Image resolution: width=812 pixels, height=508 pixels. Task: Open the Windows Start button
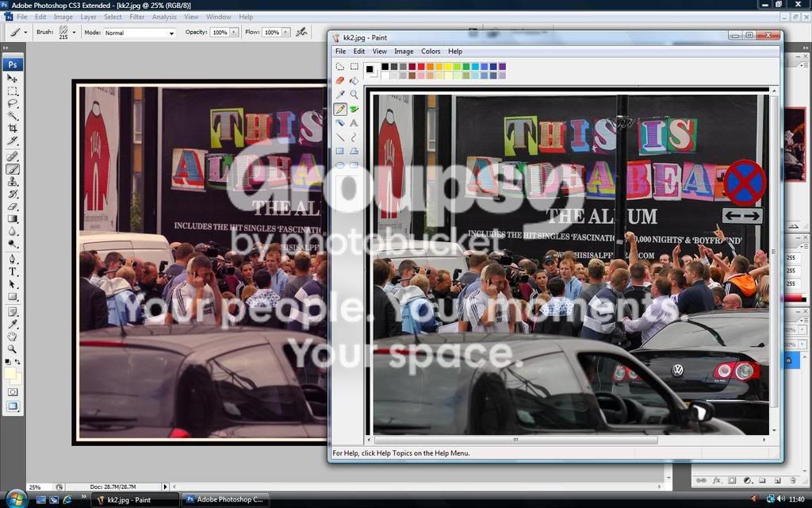[x=16, y=499]
